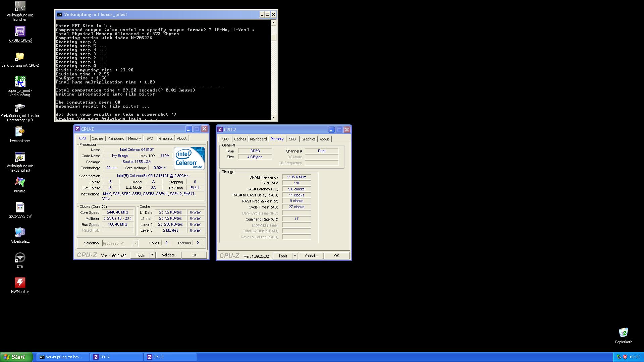Launch wPrime desktop icon
Screen dimensions: 644x362
pyautogui.click(x=20, y=182)
